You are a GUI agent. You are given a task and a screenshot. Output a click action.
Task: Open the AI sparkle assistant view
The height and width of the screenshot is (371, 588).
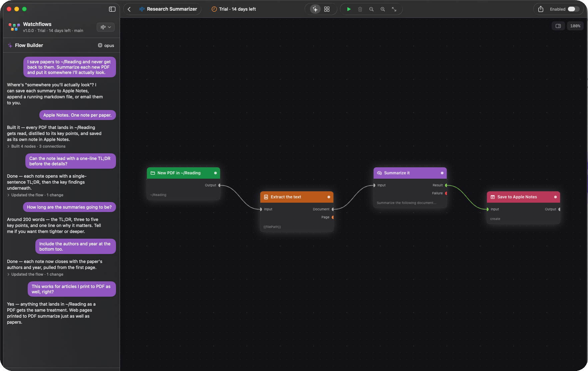coord(315,9)
